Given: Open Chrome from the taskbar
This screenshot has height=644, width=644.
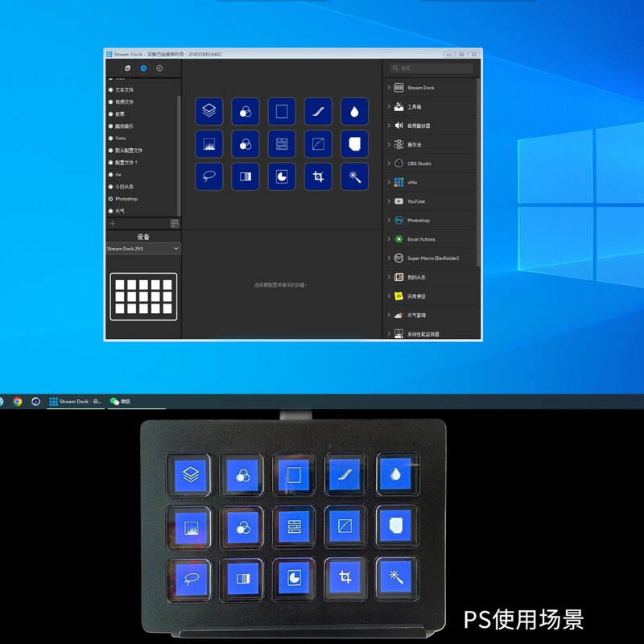Looking at the screenshot, I should [17, 401].
